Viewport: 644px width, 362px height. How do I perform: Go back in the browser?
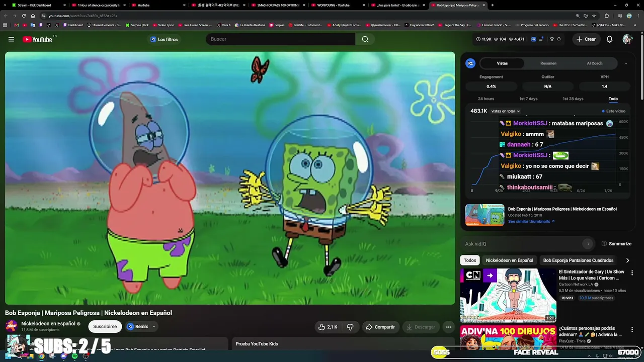6,16
